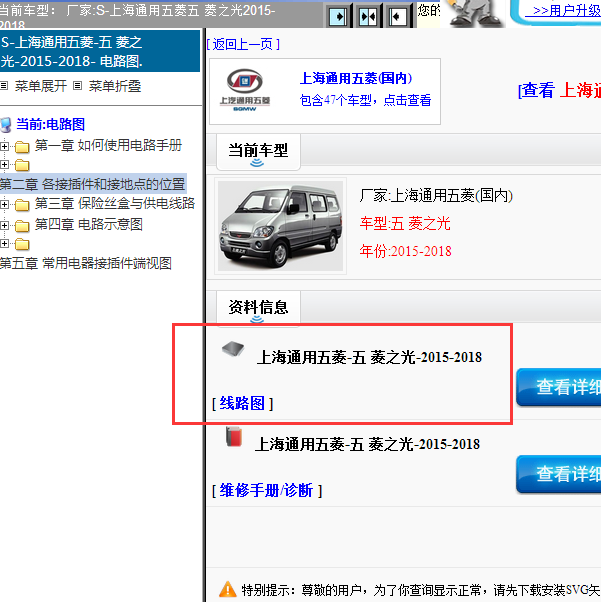Screen dimensions: 601x602
Task: Click the 特别提示 SVG notice text
Action: click(x=421, y=590)
